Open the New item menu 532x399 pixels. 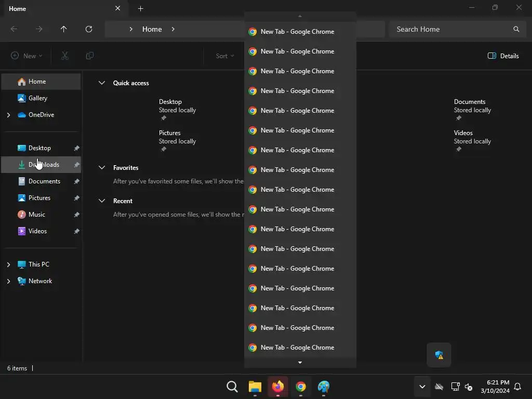[x=26, y=56]
